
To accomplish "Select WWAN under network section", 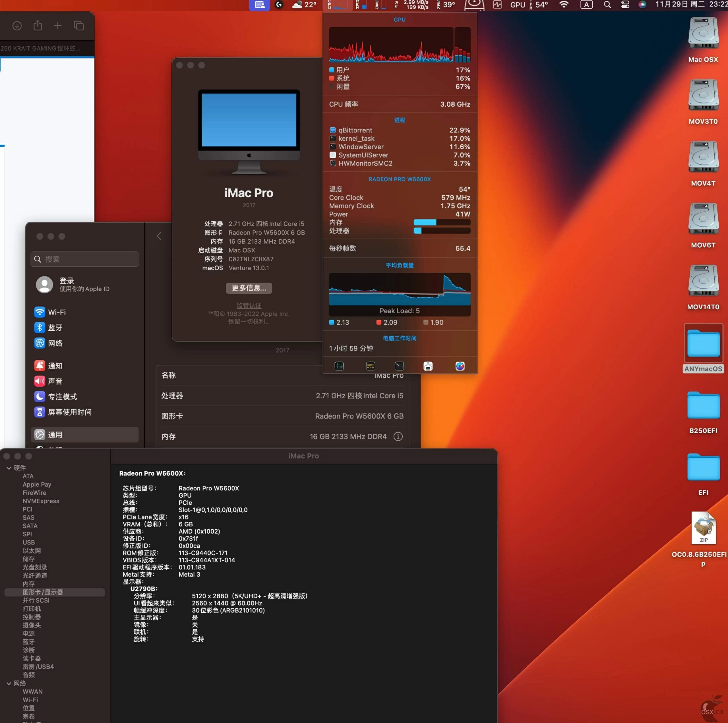I will [x=32, y=692].
